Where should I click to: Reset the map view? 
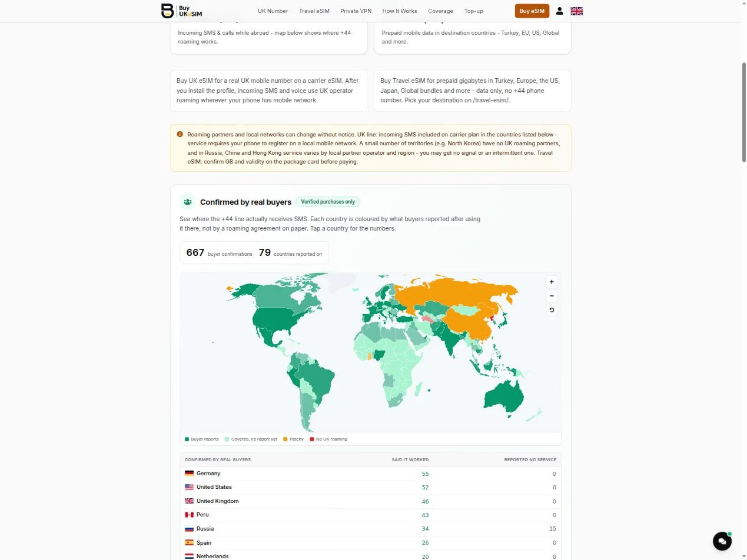[x=552, y=310]
